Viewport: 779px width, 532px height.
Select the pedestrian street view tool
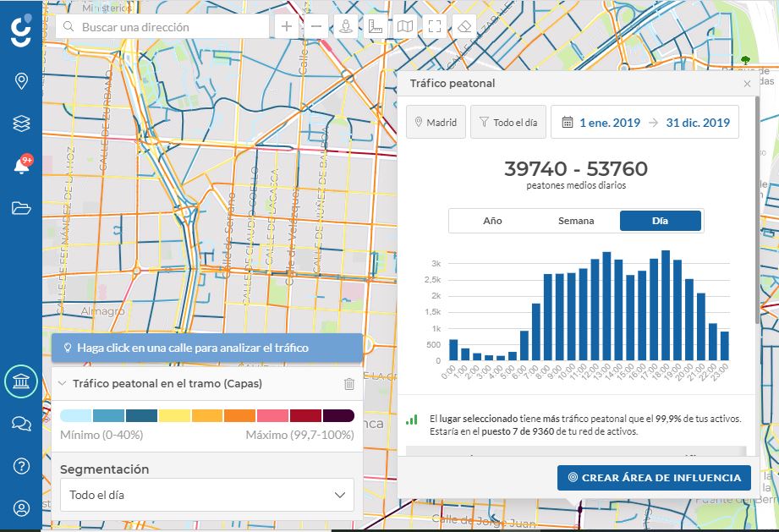click(x=345, y=26)
